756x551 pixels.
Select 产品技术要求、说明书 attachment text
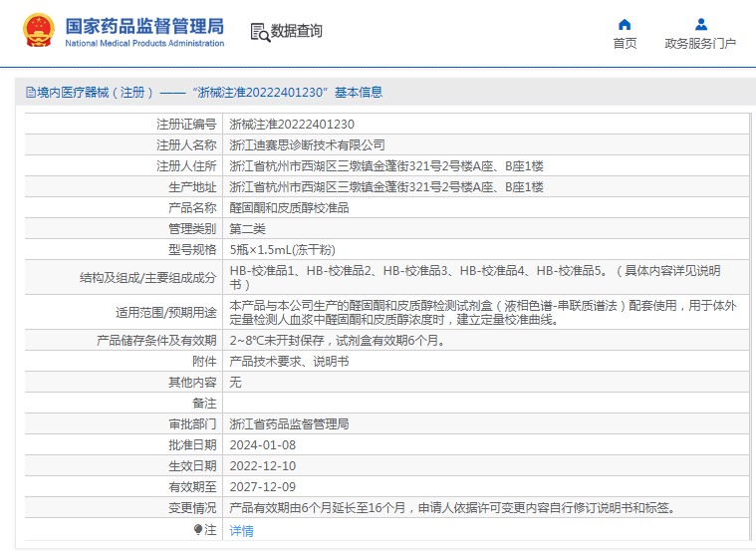pos(289,362)
